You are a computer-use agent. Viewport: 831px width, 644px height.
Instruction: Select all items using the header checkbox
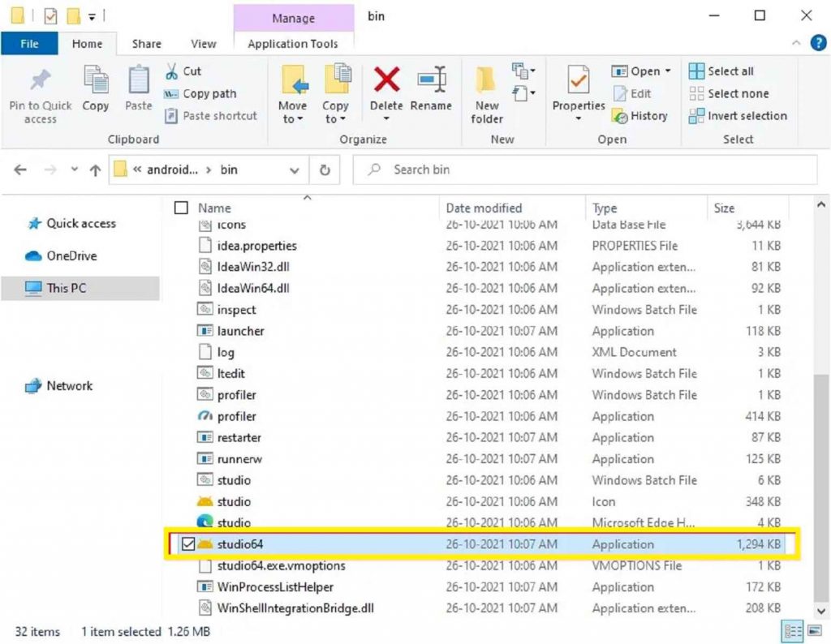pos(180,206)
